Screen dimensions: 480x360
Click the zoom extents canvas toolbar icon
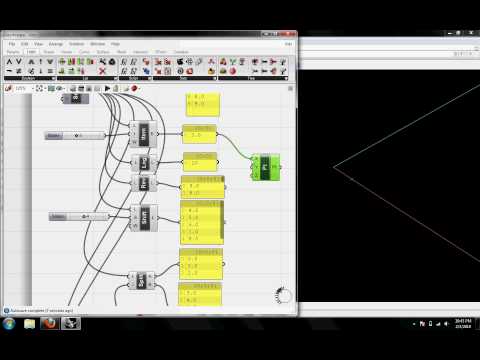point(40,88)
